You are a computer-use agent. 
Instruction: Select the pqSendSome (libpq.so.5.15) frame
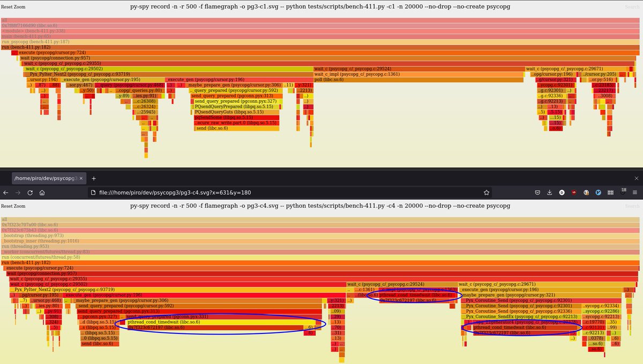tap(236, 117)
